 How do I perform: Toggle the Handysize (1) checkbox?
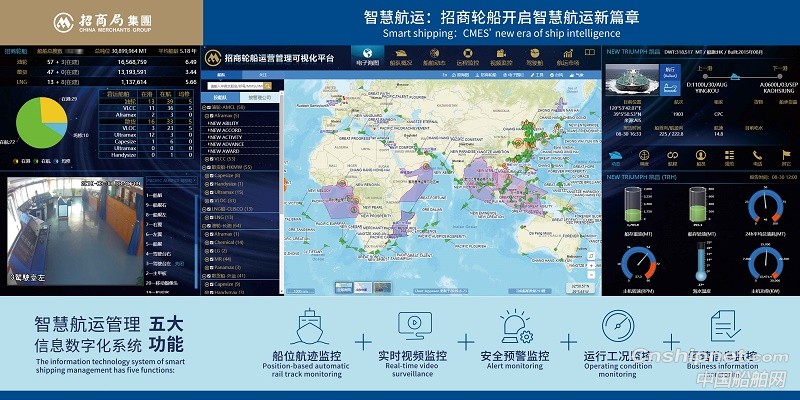(x=211, y=184)
